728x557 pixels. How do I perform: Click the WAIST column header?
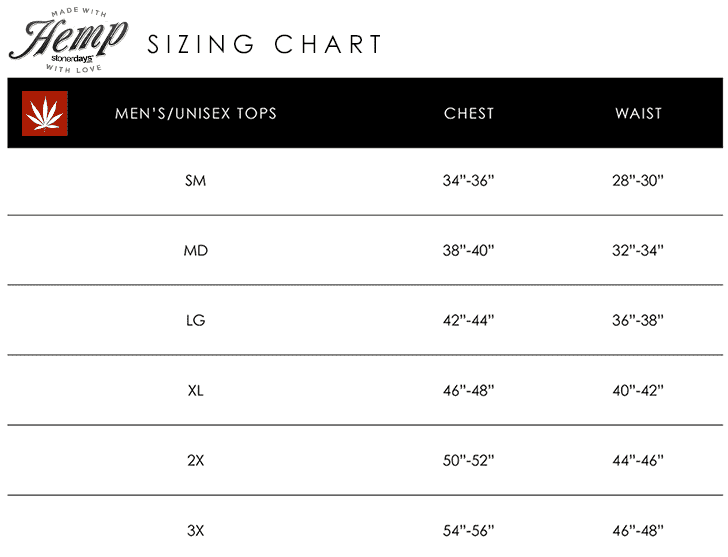tap(638, 113)
